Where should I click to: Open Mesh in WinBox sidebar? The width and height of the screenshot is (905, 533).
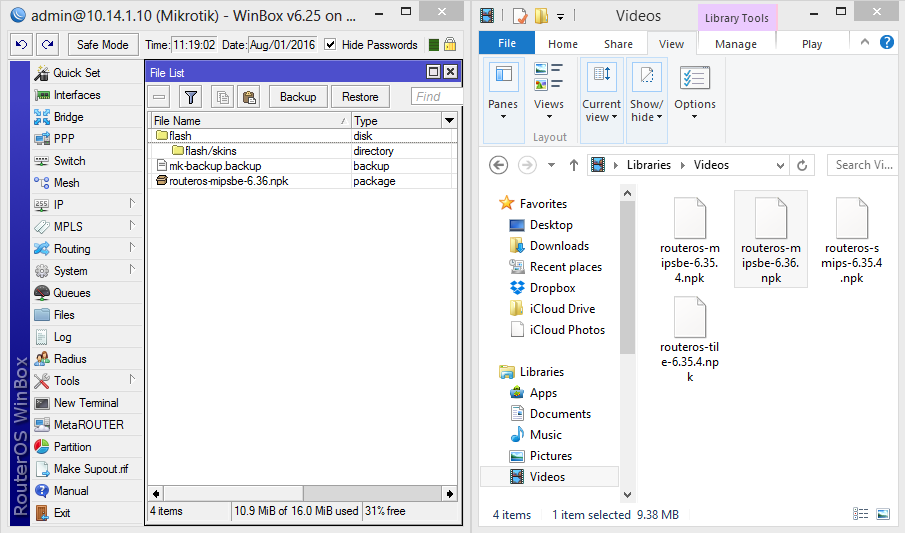click(x=87, y=182)
